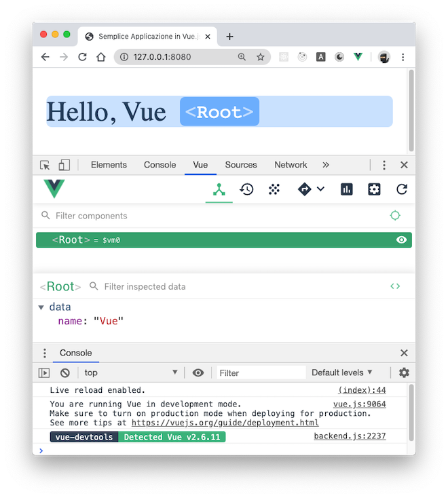Toggle the console live expression eye icon
The height and width of the screenshot is (498, 448).
tap(198, 372)
